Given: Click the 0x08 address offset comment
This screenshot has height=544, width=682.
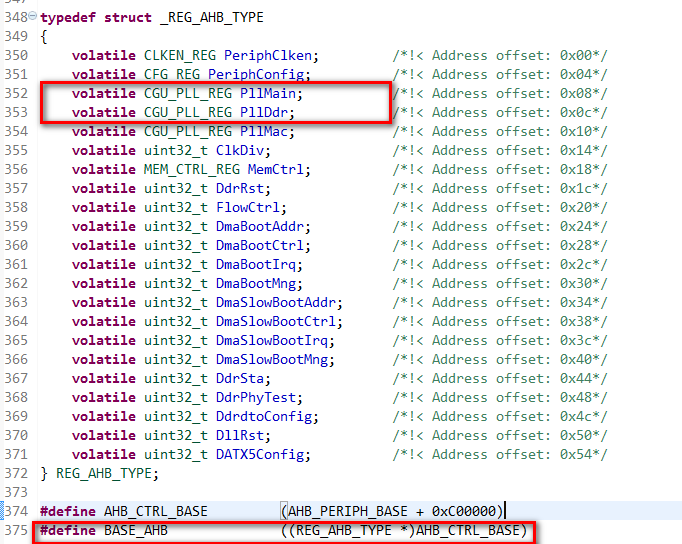Looking at the screenshot, I should coord(500,93).
